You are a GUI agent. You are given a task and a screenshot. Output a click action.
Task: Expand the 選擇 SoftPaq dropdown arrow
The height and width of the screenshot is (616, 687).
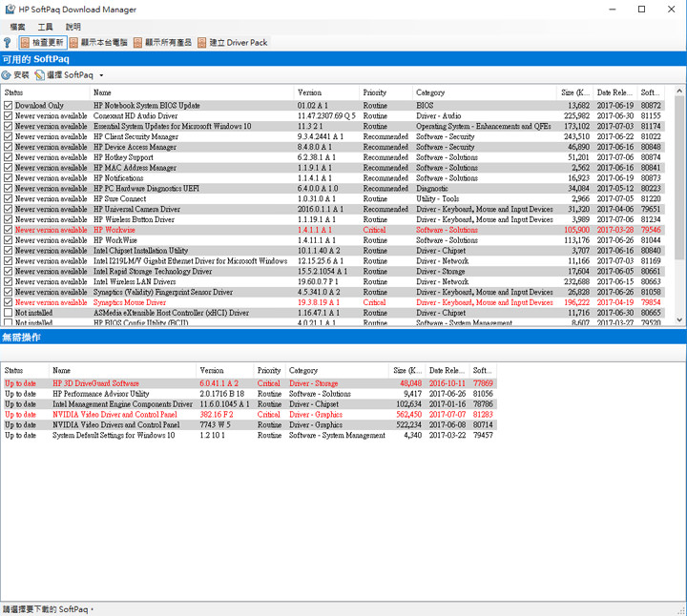[x=101, y=75]
